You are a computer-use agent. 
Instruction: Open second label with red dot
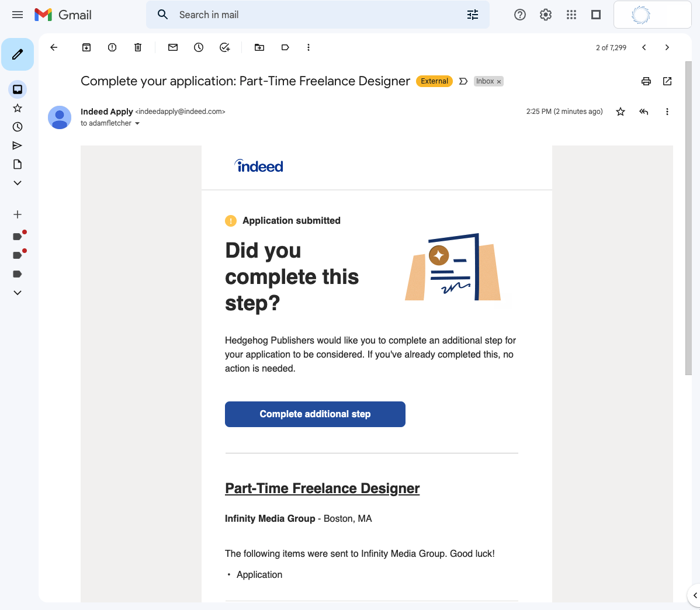[18, 255]
